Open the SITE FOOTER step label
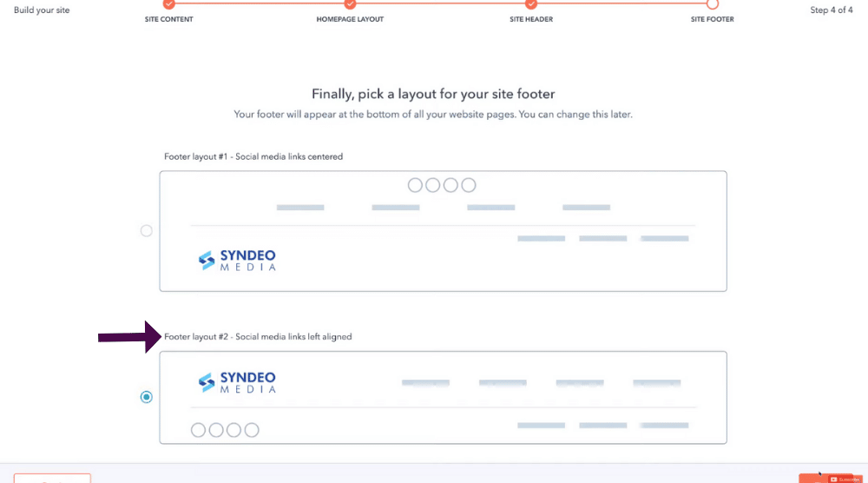 tap(713, 19)
